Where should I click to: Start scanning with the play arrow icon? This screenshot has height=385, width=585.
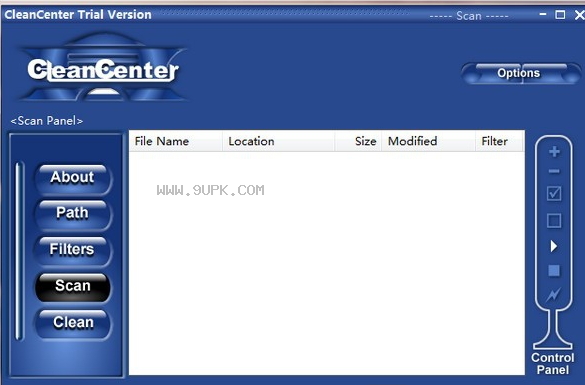(x=554, y=246)
